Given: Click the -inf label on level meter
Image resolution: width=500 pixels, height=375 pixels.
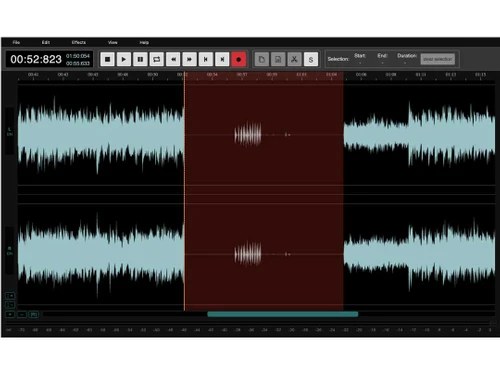Looking at the screenshot, I should [9, 330].
